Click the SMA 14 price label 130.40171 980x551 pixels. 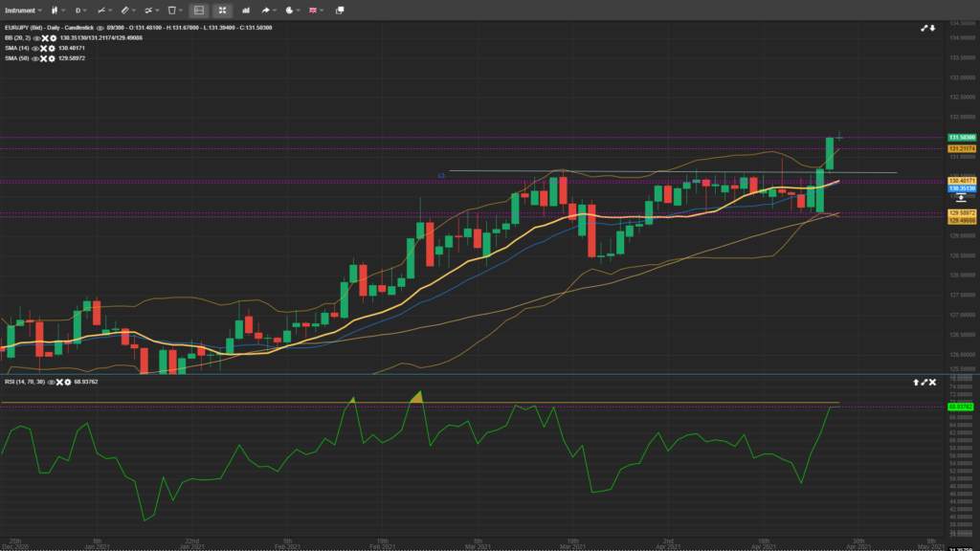tap(962, 181)
